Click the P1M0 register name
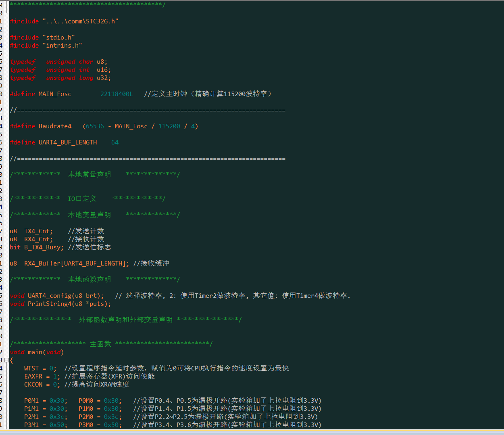Screen dimensions: 504x435 point(86,409)
